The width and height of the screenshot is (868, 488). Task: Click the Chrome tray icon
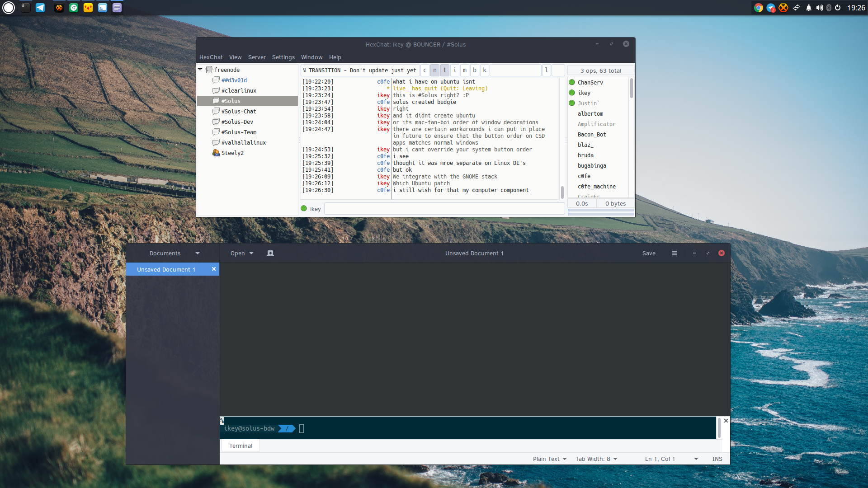coord(759,8)
